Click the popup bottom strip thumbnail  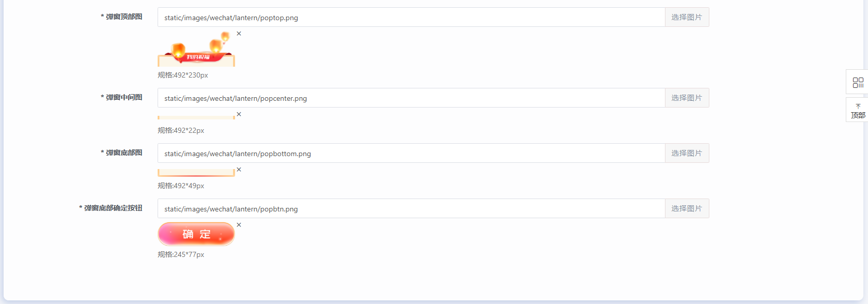[196, 173]
